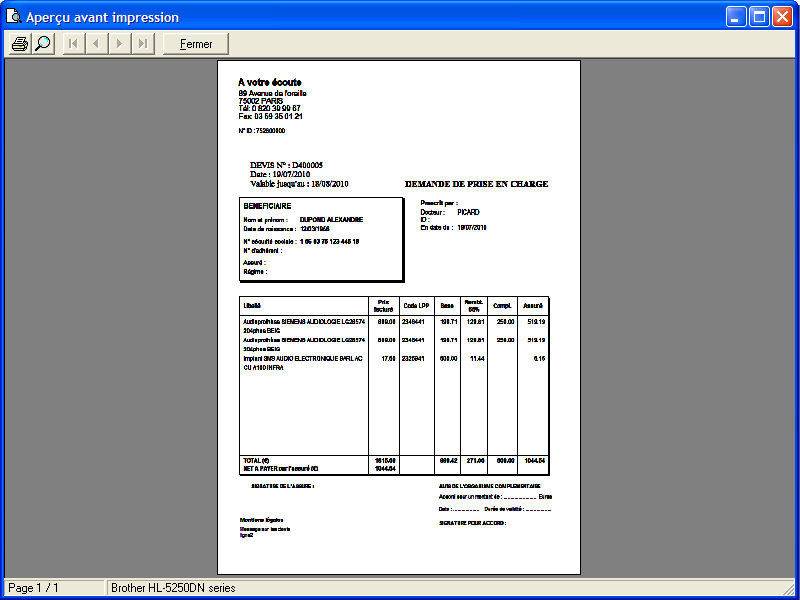Click the previous page arrow
The height and width of the screenshot is (600, 800).
pos(96,44)
